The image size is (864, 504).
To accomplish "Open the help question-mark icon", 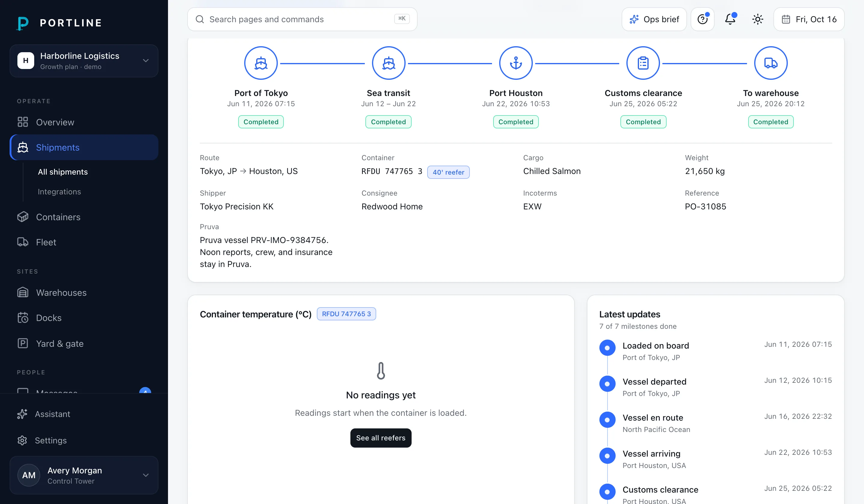I will tap(703, 19).
